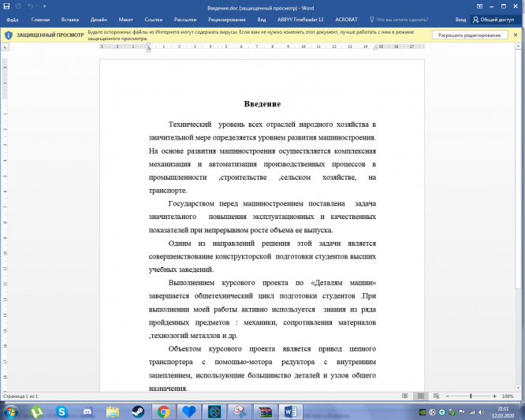Click Разрешить редактирование button
Screen dimensions: 525x420
click(x=469, y=35)
